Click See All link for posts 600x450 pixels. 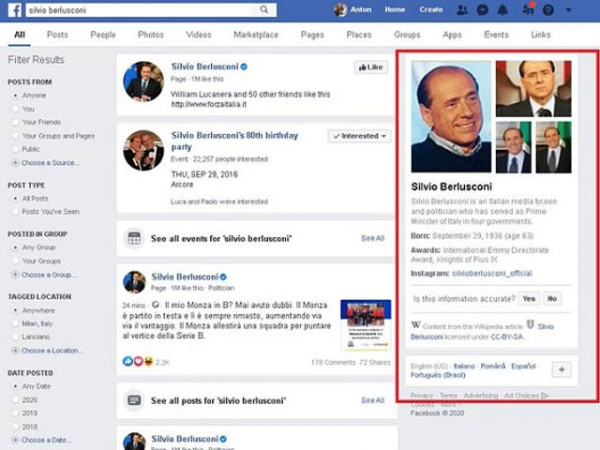373,400
